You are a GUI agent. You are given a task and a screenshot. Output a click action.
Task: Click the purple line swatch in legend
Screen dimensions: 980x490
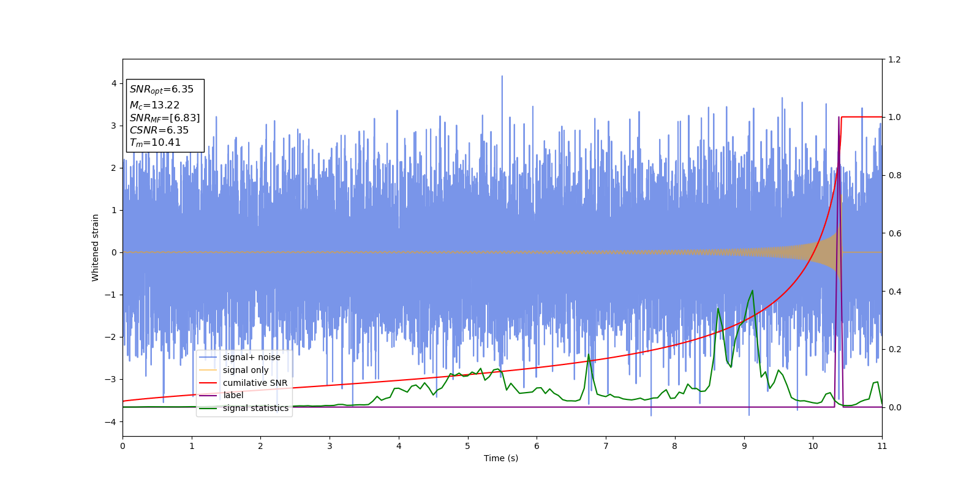point(208,396)
